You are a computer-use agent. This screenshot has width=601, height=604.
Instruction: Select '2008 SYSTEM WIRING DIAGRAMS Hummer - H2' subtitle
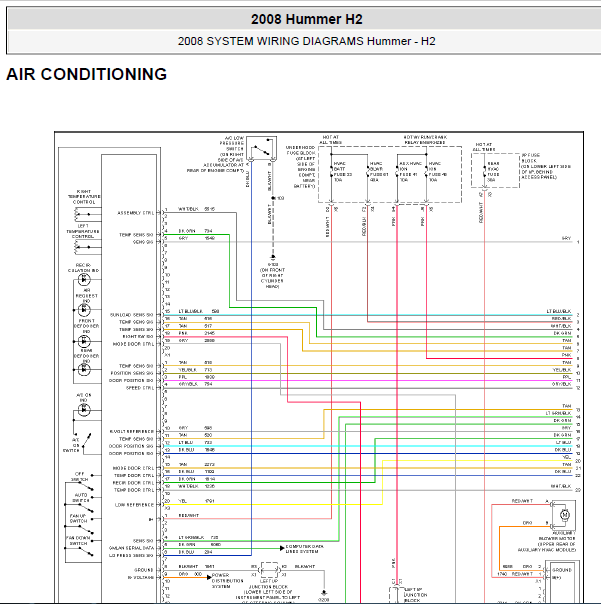(x=307, y=41)
